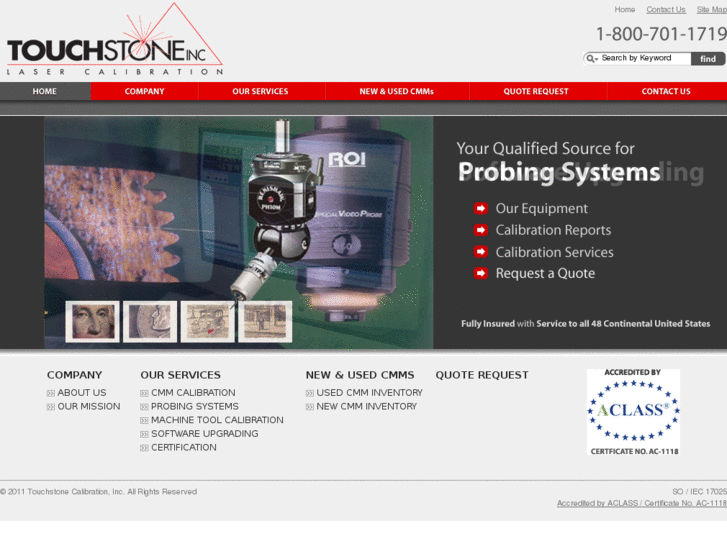Viewport: 727px width, 545px height.
Task: Click the Quote Request footer heading
Action: 482,375
